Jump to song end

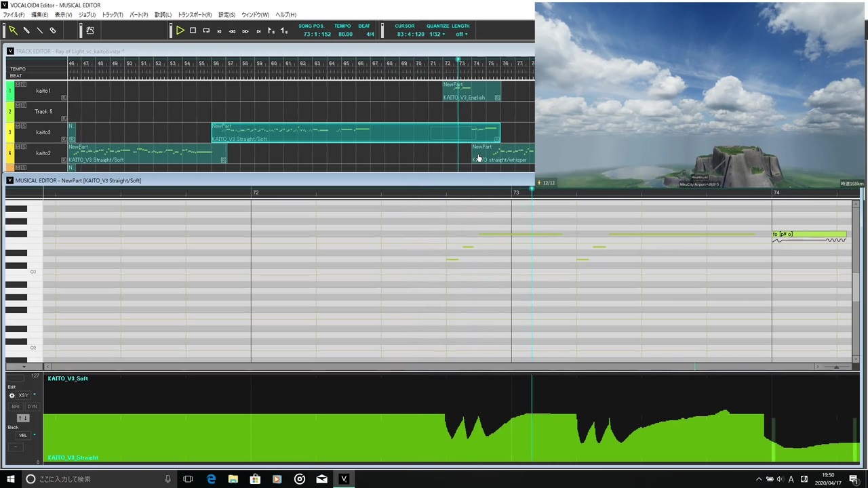coord(258,31)
